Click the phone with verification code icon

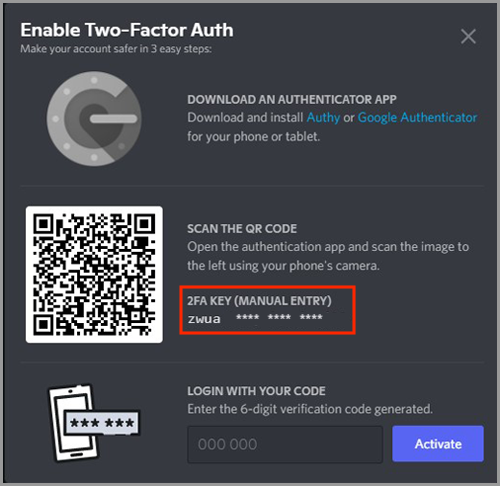[x=94, y=423]
